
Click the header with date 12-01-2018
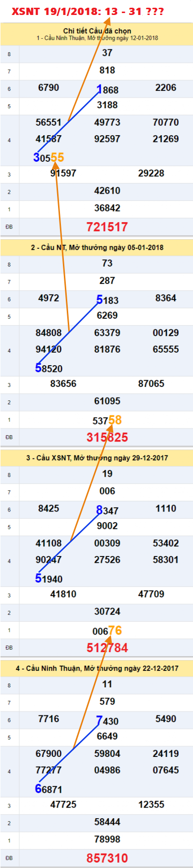point(97,38)
